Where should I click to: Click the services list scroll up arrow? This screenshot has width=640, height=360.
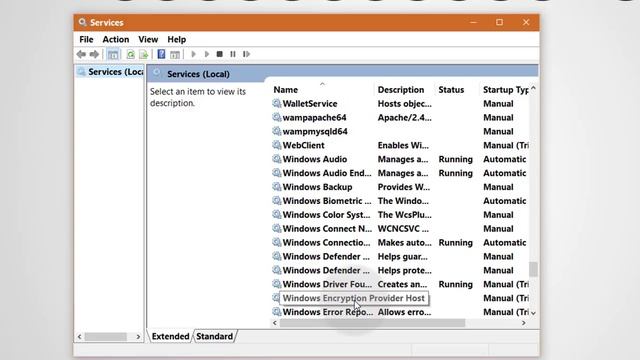533,88
